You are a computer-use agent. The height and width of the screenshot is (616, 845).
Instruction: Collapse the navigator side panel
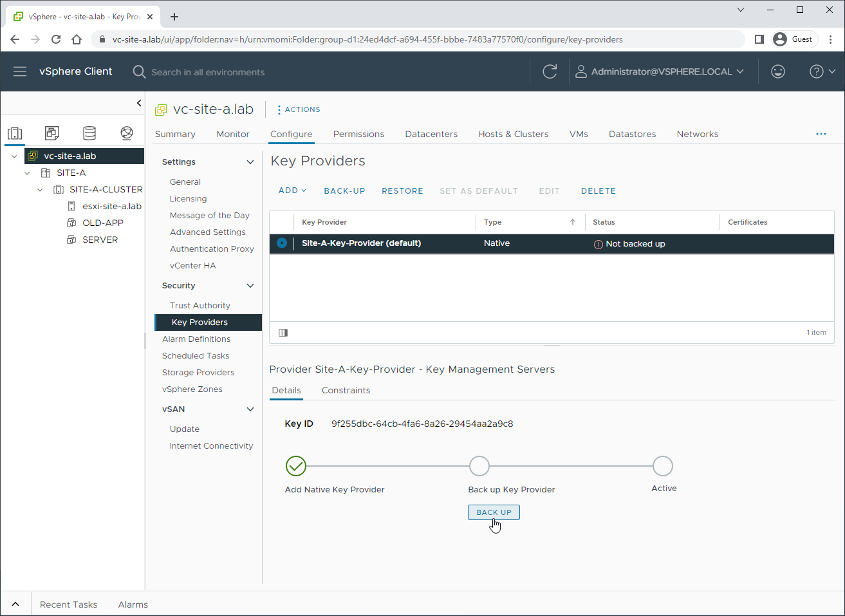(x=139, y=103)
